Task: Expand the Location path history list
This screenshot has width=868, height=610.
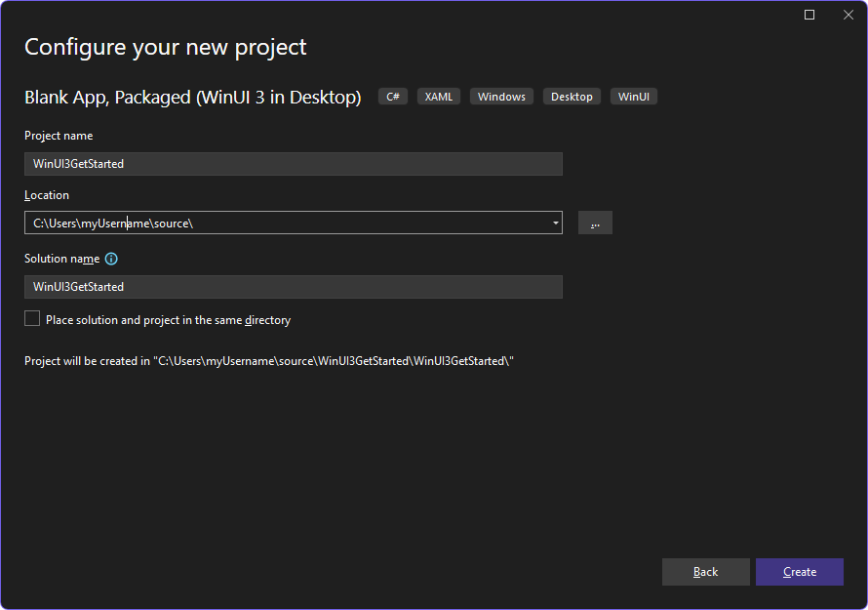Action: coord(555,223)
